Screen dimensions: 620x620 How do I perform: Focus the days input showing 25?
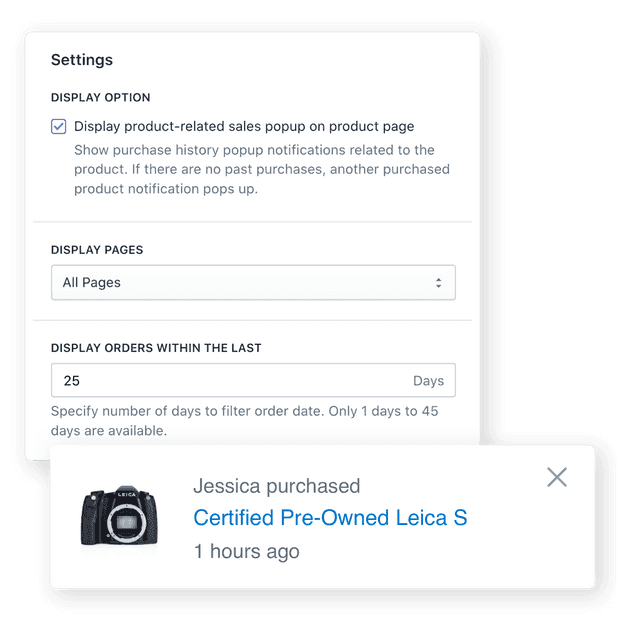tap(253, 380)
